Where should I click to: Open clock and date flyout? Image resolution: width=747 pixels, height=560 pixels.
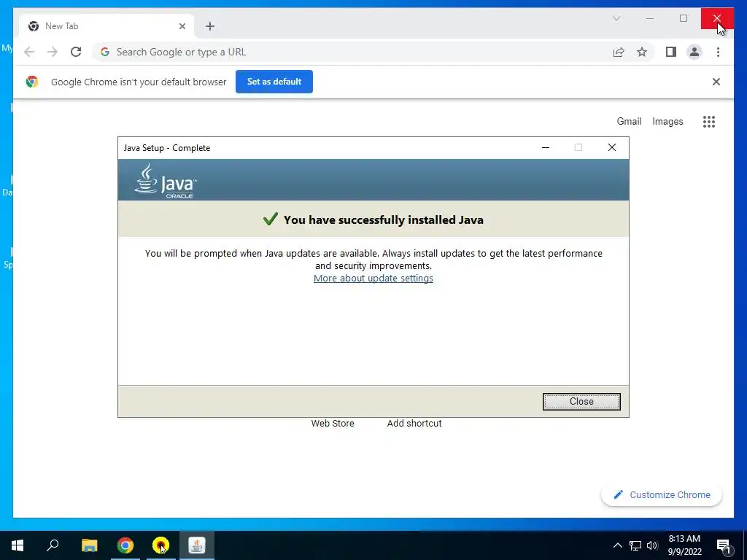click(x=684, y=545)
